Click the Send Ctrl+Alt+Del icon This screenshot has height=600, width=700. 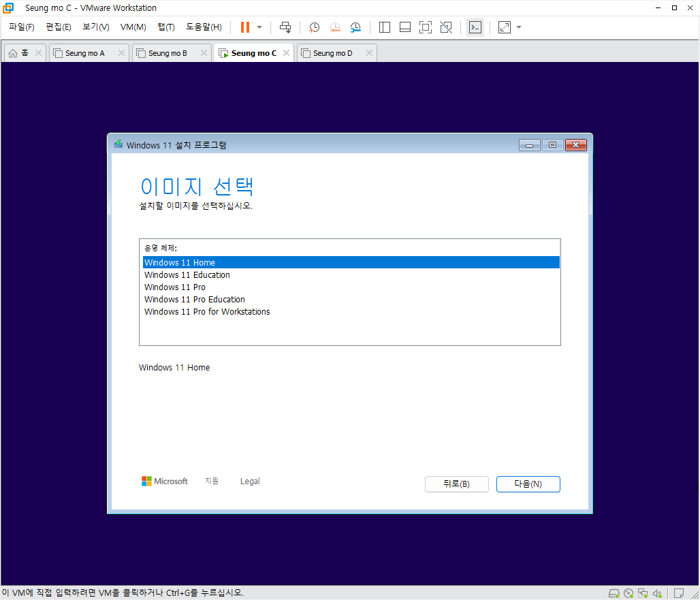coord(285,27)
